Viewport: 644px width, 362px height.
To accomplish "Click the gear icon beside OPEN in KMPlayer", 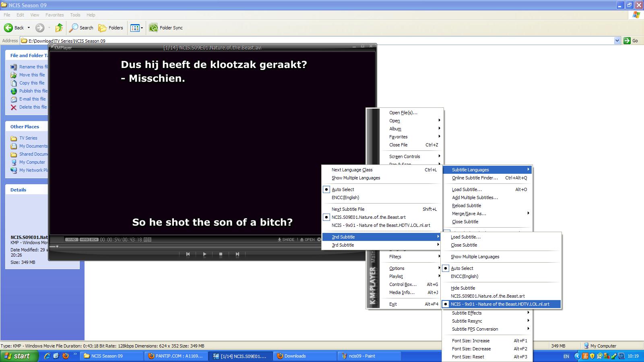I will [x=319, y=239].
